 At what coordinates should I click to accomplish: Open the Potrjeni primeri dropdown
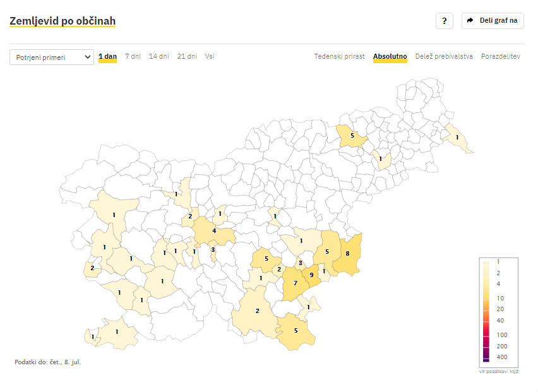coord(52,57)
